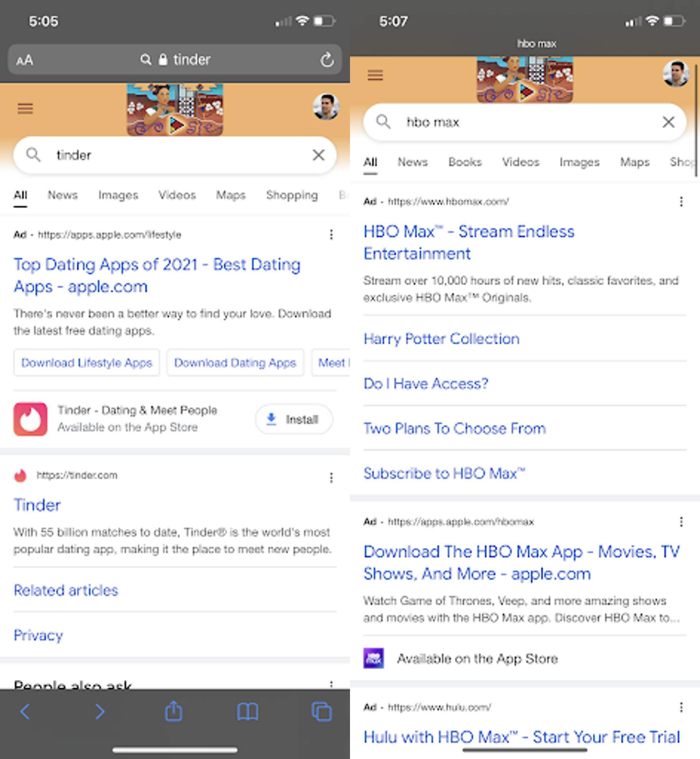
Task: Tap magnifier icon in tinder search box
Action: click(x=33, y=155)
